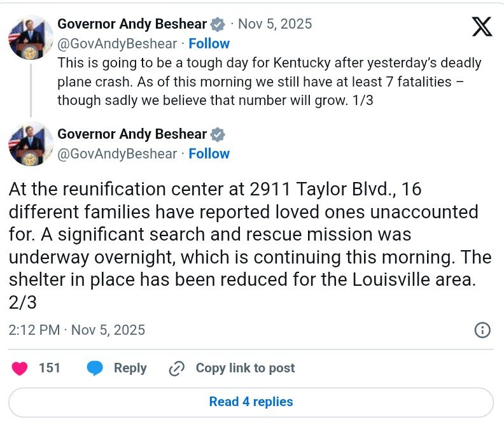Follow from the second tweet header

[x=209, y=153]
